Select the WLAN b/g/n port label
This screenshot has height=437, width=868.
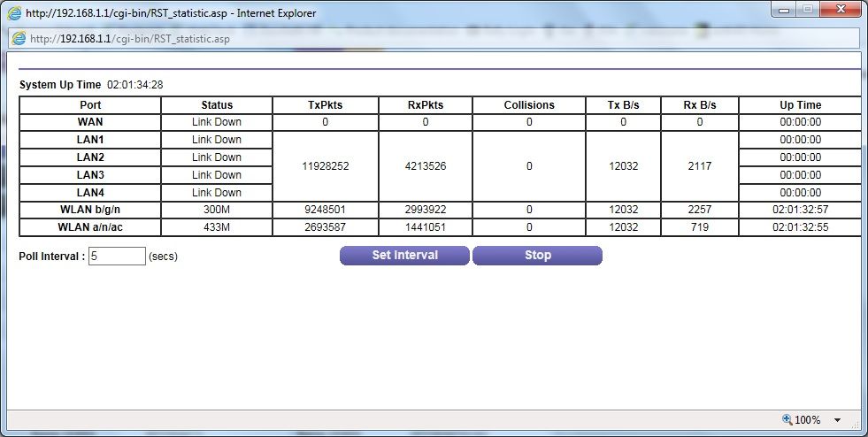(90, 211)
